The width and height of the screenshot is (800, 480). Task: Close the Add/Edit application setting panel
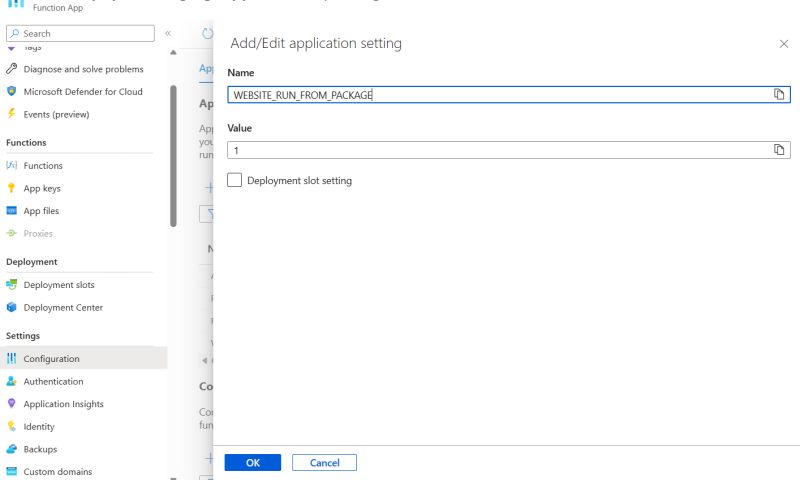[x=784, y=44]
